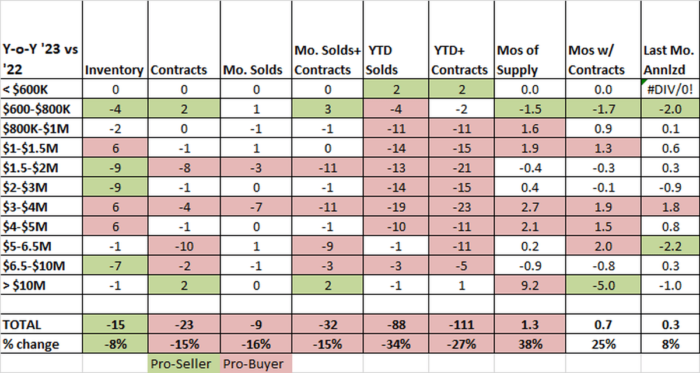Screen dimensions: 700x373
Task: Select the Y-o-Y '23 vs '22 header cell
Action: point(41,40)
